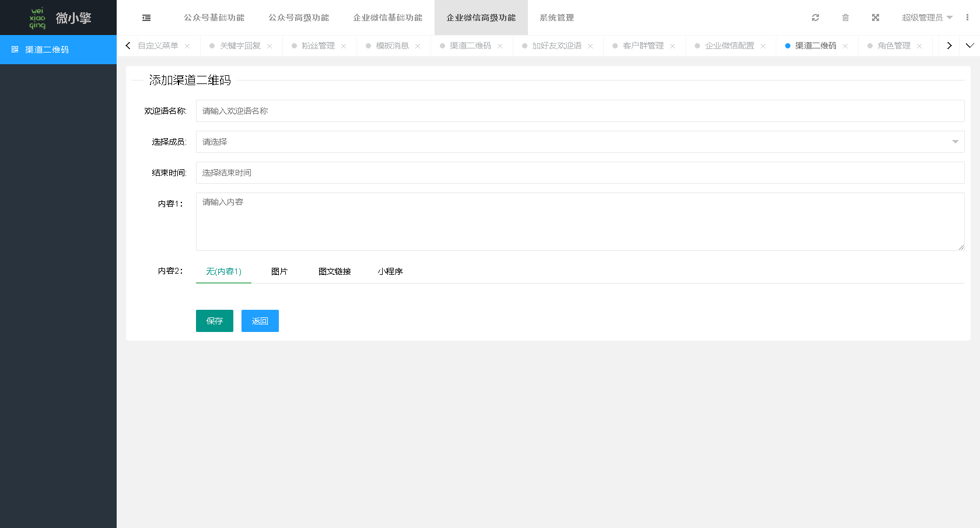Image resolution: width=980 pixels, height=528 pixels.
Task: Click the 返回 button
Action: pyautogui.click(x=260, y=321)
